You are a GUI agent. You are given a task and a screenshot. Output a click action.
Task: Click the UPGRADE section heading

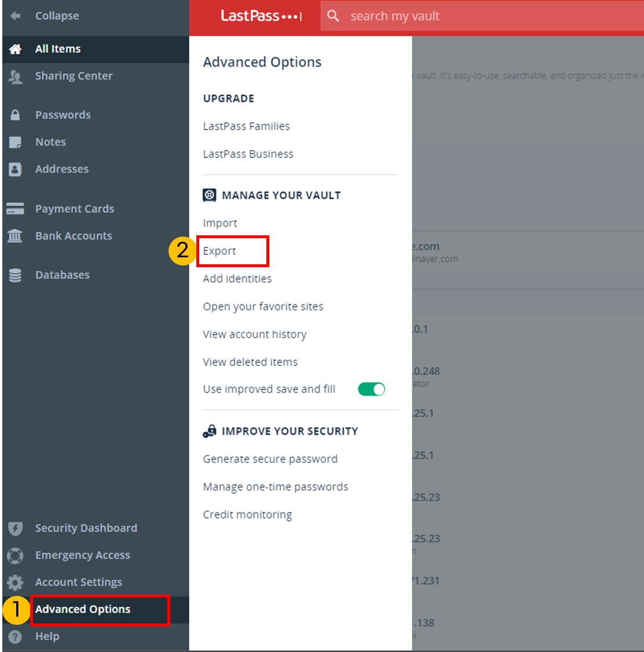coord(229,99)
